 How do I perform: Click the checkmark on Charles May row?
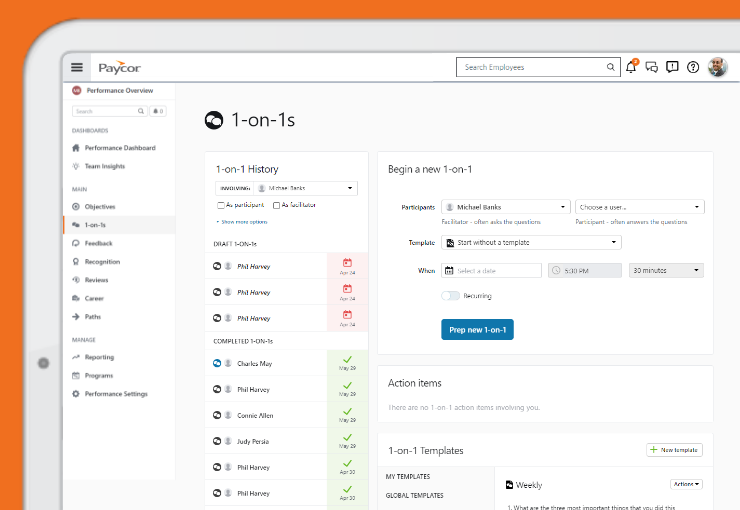click(x=347, y=360)
